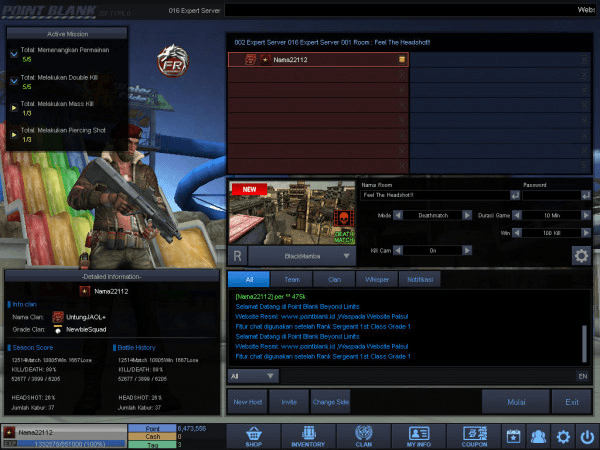This screenshot has width=600, height=450.
Task: Toggle Kill Cam with left arrow
Action: pyautogui.click(x=398, y=250)
